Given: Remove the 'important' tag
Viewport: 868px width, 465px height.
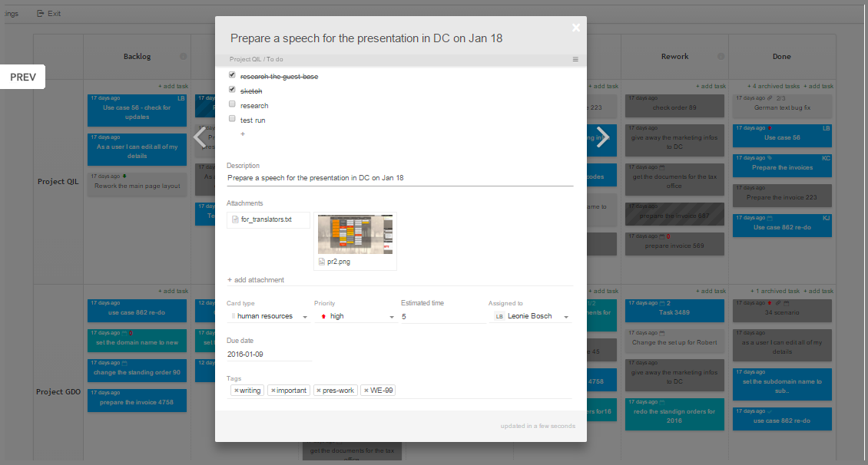Looking at the screenshot, I should click(273, 391).
